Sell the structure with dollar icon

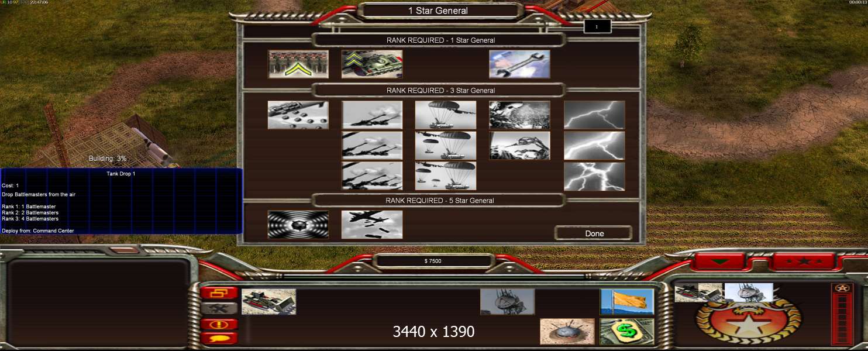pyautogui.click(x=627, y=331)
